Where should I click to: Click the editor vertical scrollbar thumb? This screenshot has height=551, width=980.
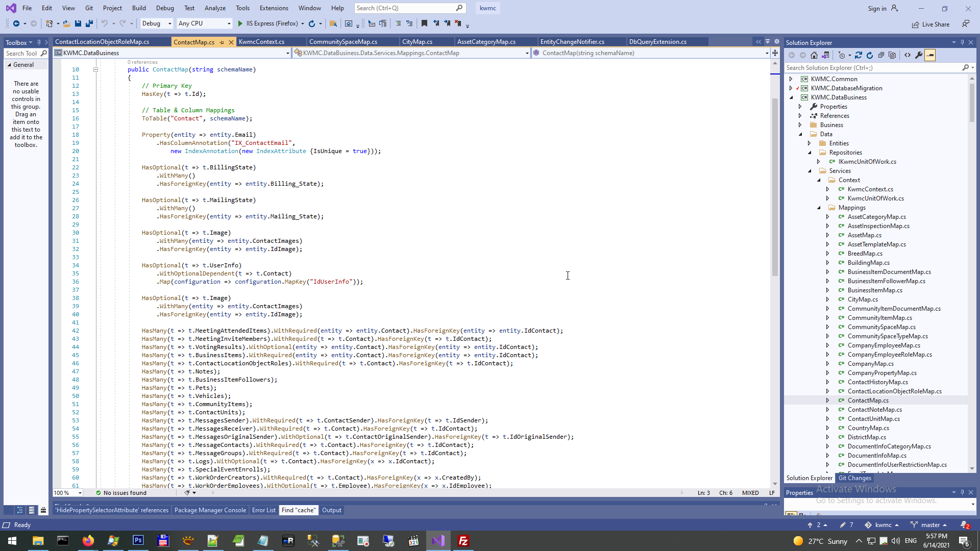tap(775, 186)
